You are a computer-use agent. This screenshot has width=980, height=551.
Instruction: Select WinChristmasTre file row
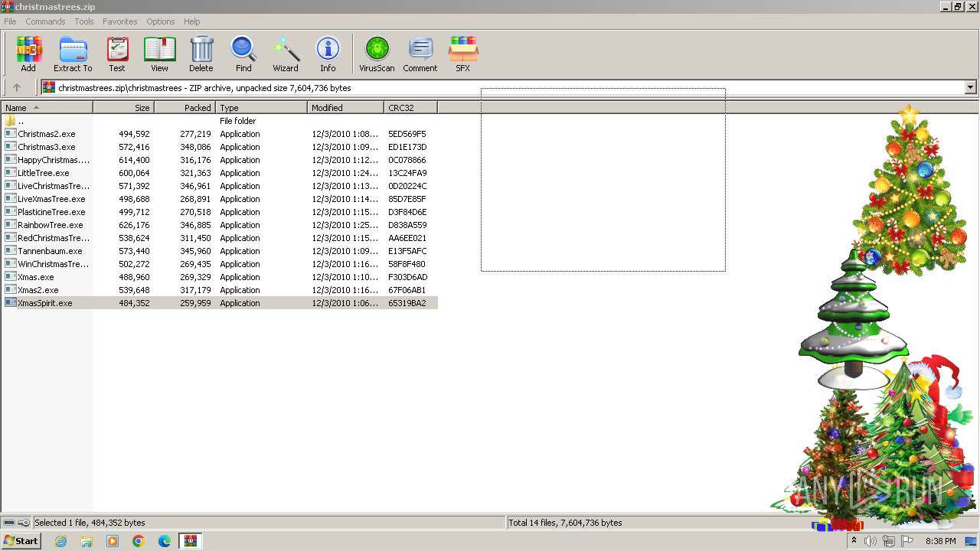pos(219,264)
